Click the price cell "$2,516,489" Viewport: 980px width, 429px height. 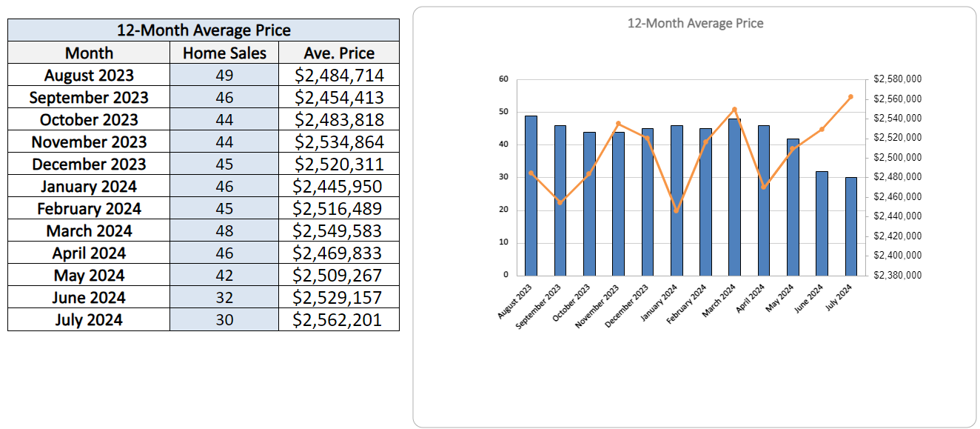click(x=339, y=208)
